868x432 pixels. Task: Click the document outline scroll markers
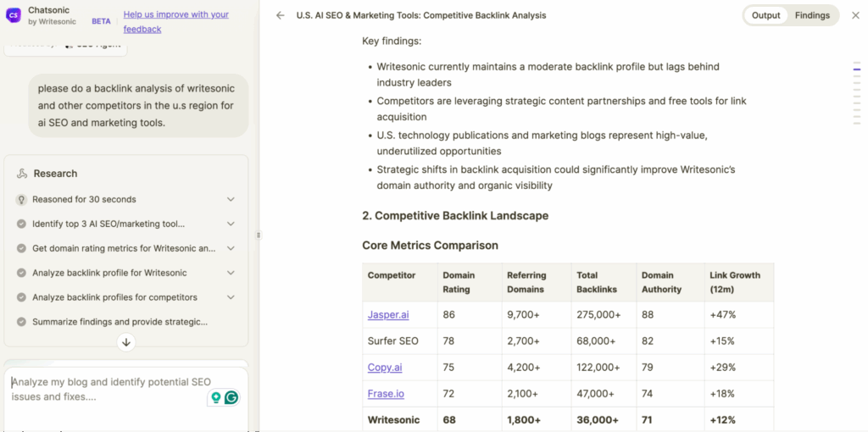pyautogui.click(x=857, y=93)
